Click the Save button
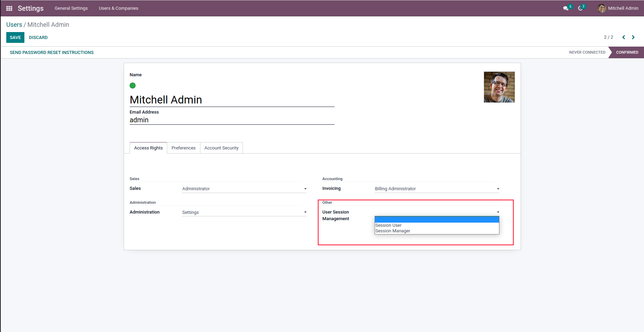 15,38
